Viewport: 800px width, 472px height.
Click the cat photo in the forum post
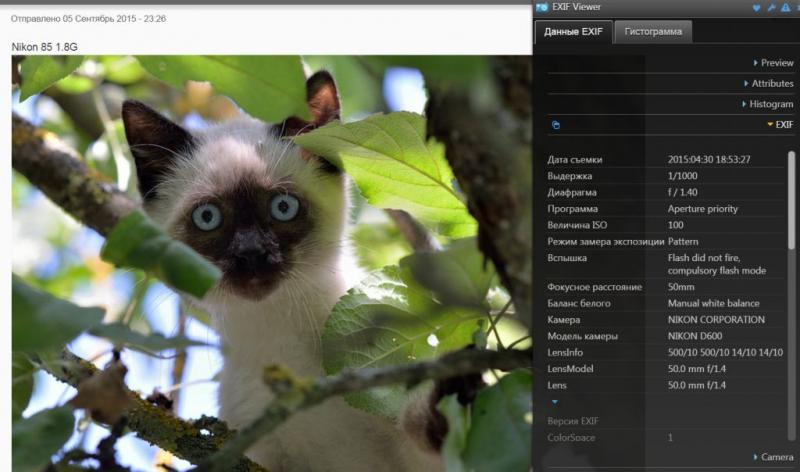tap(271, 263)
